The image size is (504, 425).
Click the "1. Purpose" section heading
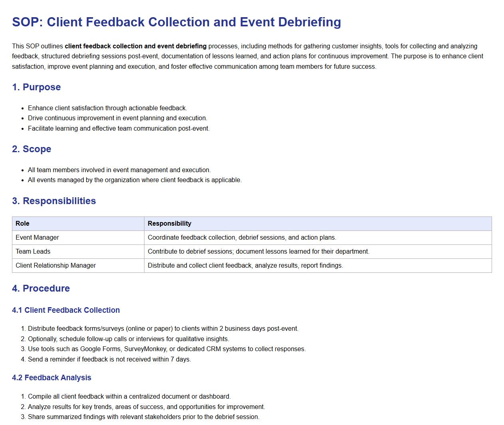tap(36, 87)
